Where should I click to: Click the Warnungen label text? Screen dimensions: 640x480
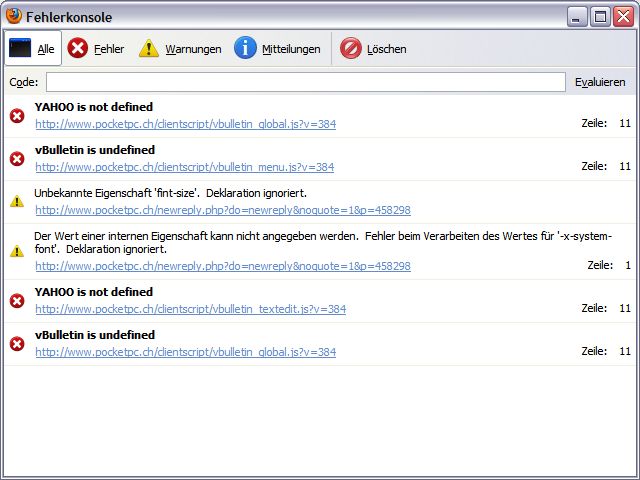(x=193, y=49)
